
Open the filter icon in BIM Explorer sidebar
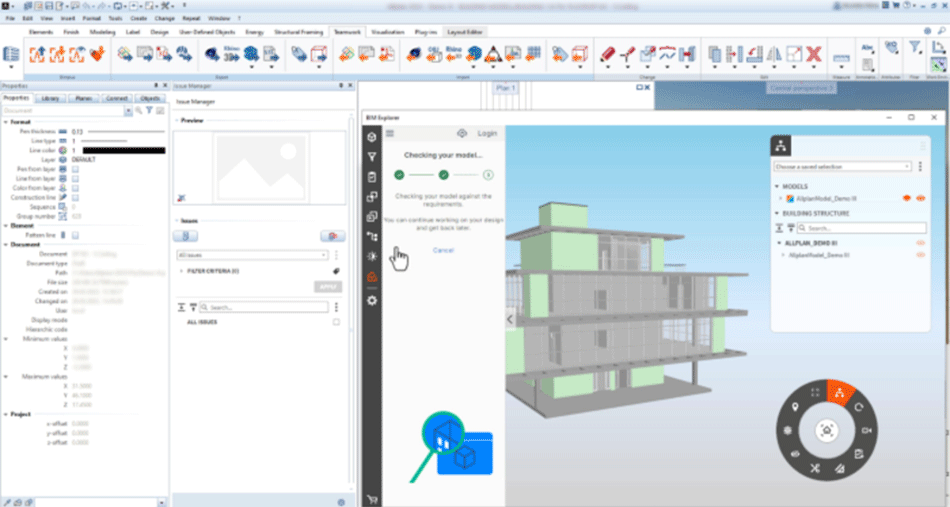coord(372,157)
